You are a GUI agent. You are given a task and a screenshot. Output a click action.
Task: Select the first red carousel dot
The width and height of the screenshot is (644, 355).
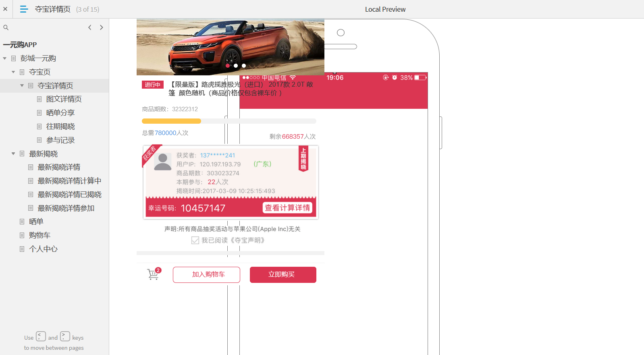pos(228,66)
